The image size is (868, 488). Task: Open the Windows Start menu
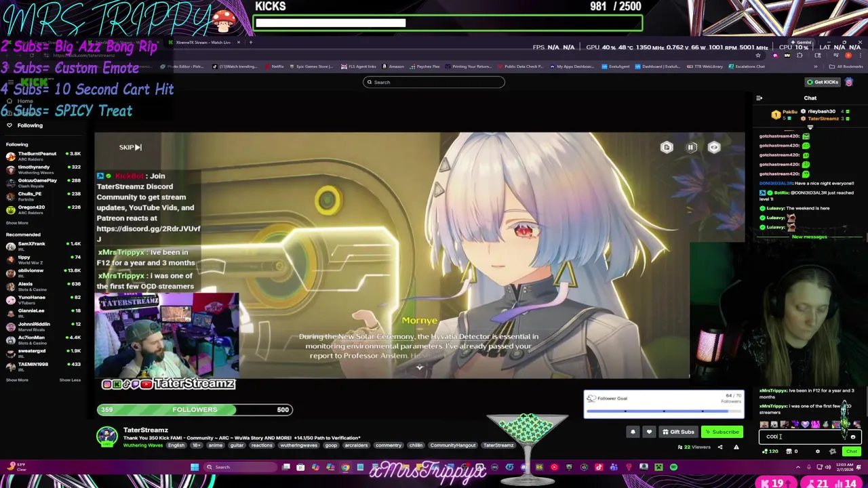click(195, 467)
